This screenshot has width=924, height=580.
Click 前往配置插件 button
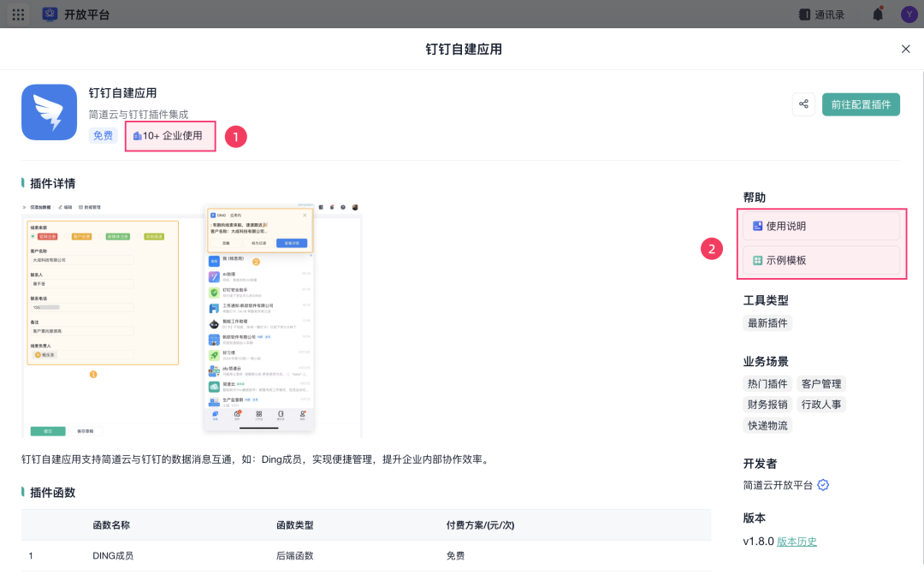[861, 104]
